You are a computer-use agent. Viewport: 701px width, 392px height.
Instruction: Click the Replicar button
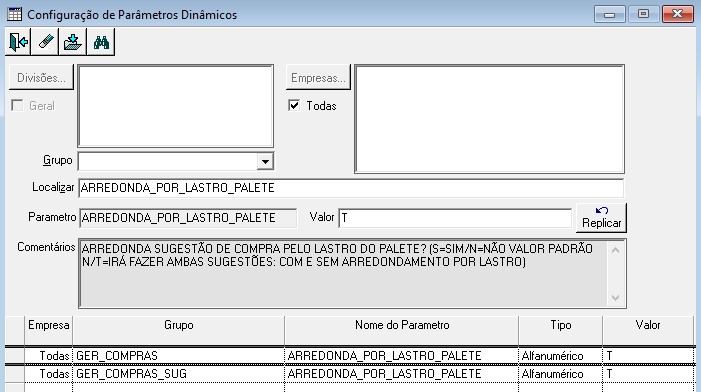pyautogui.click(x=601, y=218)
